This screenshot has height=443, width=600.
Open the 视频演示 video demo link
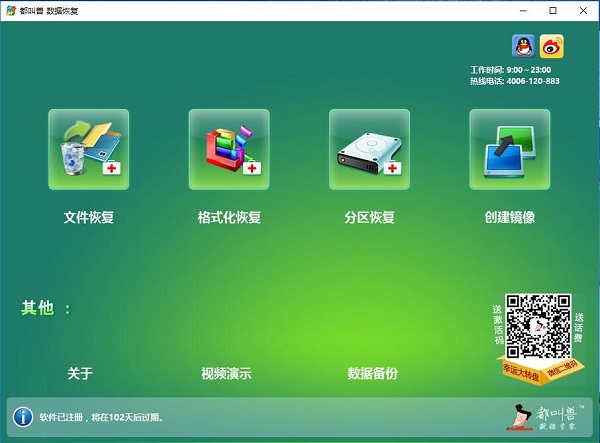pyautogui.click(x=226, y=374)
